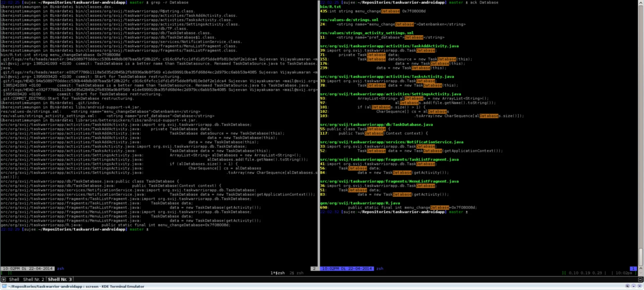Switch to the Shell Nr. 2 tab

point(34,279)
